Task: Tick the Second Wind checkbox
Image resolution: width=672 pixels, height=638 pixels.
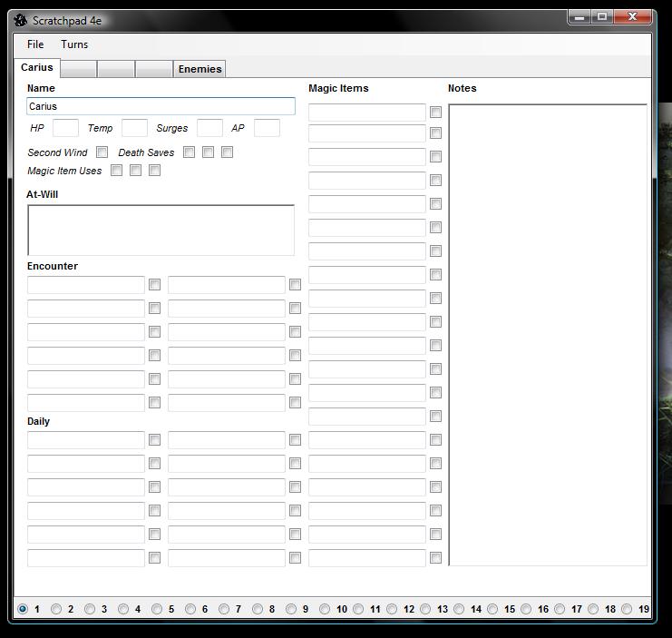Action: point(102,152)
